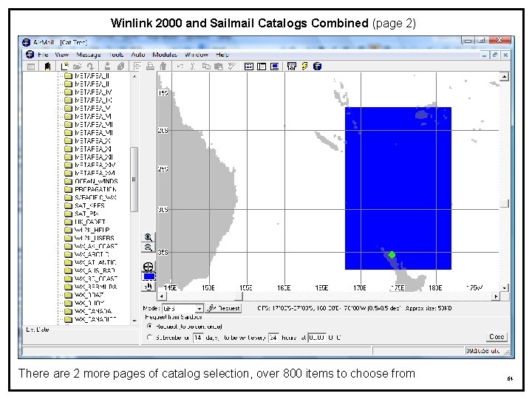
Task: Select the WX_ATLANTIC catalog folder
Action: point(91,262)
